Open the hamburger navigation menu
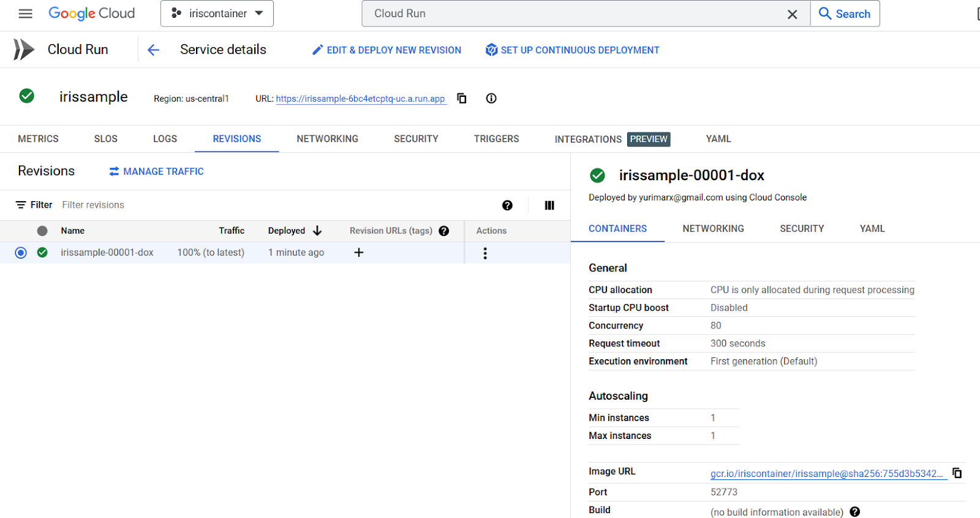980x518 pixels. point(25,13)
